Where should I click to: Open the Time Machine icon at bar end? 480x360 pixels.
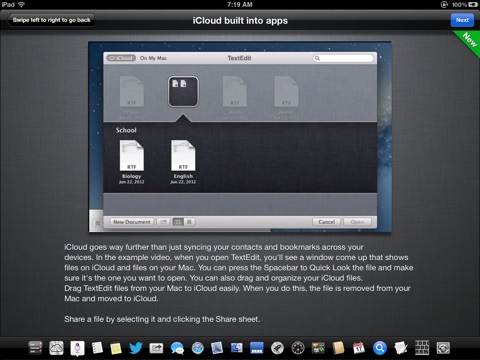pyautogui.click(x=443, y=348)
